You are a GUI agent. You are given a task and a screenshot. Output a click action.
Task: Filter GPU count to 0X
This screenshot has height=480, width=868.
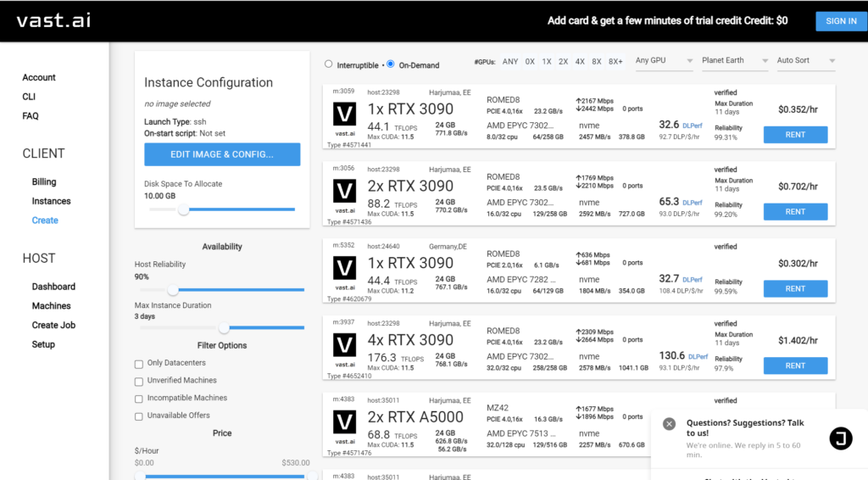[x=530, y=61]
